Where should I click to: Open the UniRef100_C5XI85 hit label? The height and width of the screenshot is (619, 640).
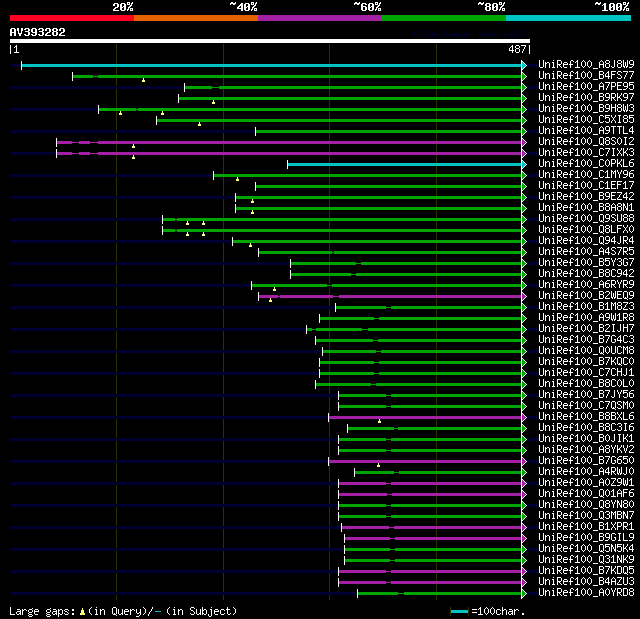pyautogui.click(x=586, y=120)
